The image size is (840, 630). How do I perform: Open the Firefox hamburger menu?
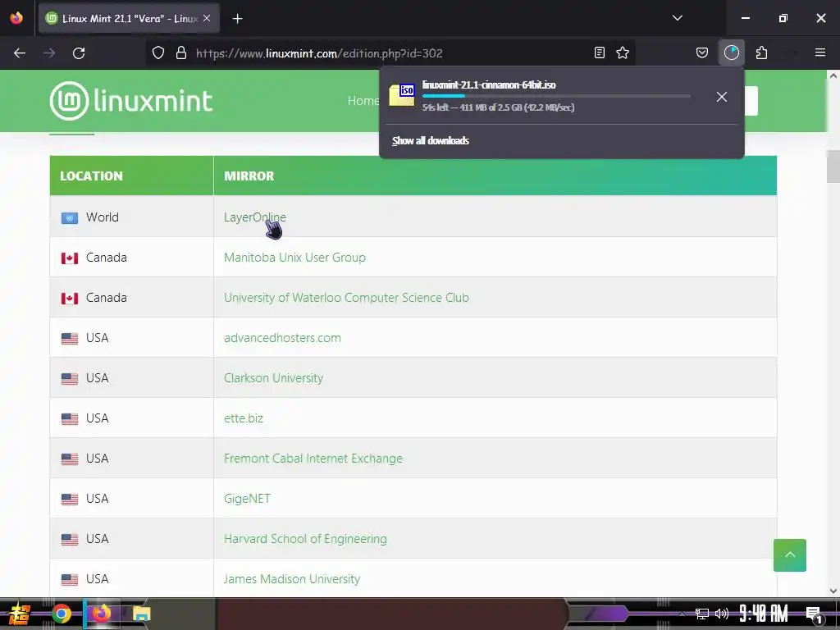[x=819, y=52]
